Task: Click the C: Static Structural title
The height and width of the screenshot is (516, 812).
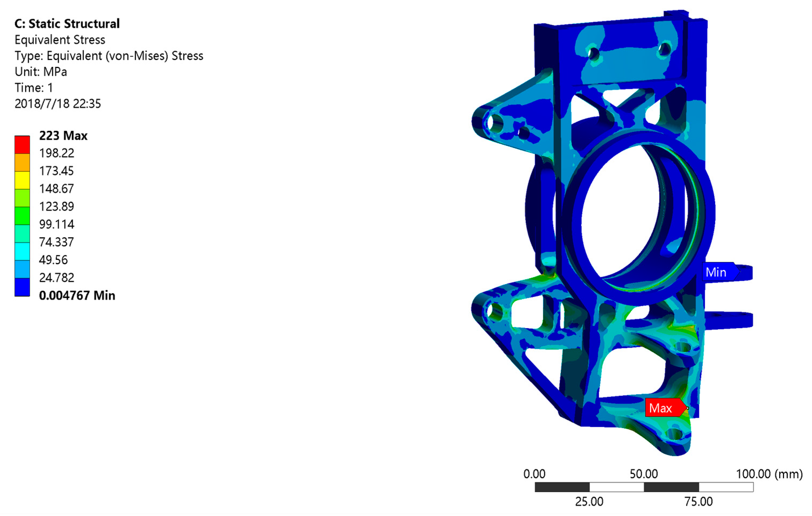Action: coord(67,24)
